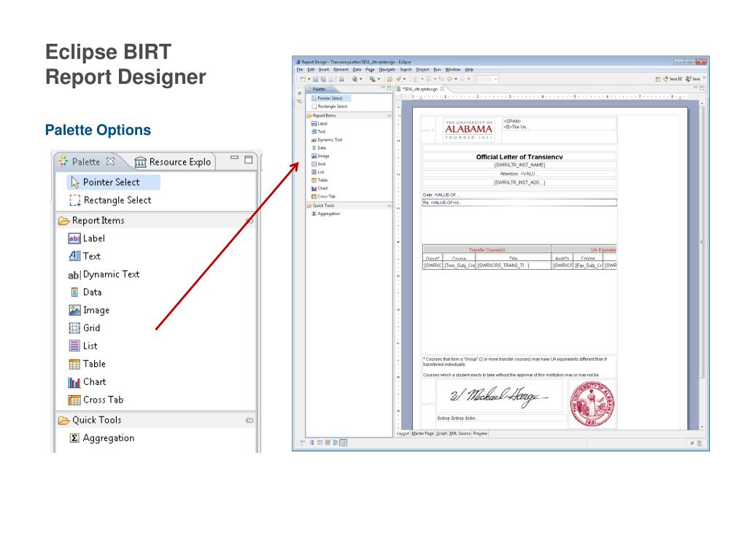747x560 pixels.
Task: Select Pointer Select in the small Eclipse palette
Action: (330, 98)
